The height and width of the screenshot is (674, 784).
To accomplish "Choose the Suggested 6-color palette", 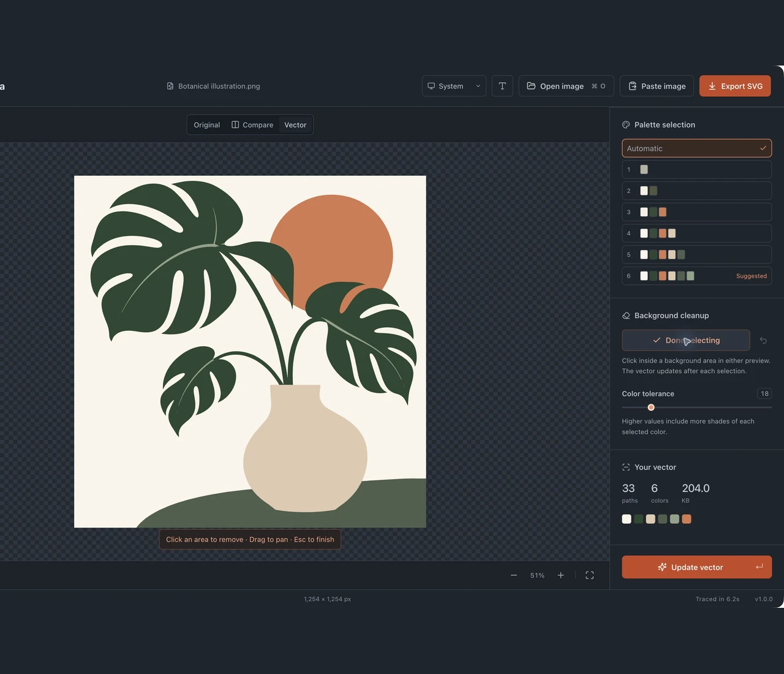I will click(696, 276).
